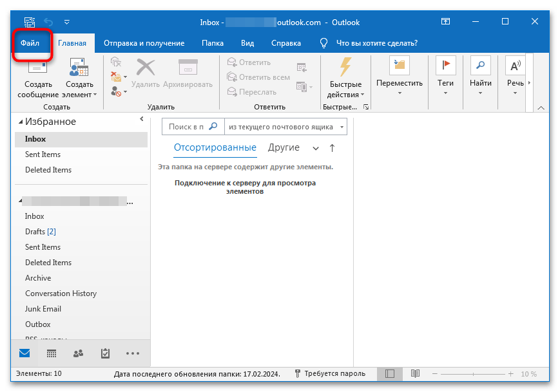
Task: Click the zoom slider in status bar
Action: pyautogui.click(x=473, y=374)
